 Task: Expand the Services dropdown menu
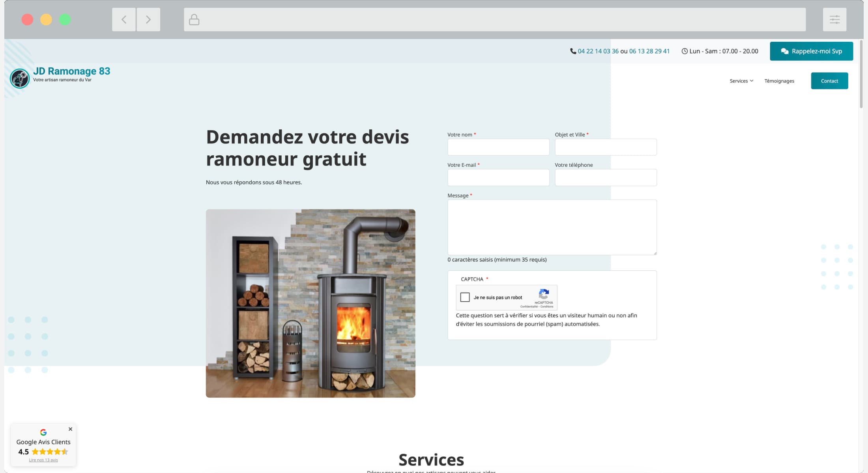click(x=741, y=81)
